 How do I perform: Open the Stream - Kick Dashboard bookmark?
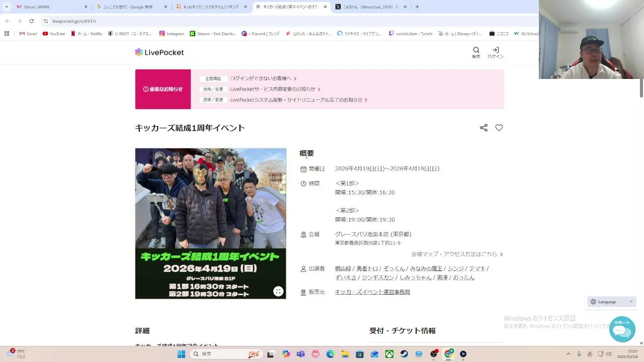tap(213, 34)
